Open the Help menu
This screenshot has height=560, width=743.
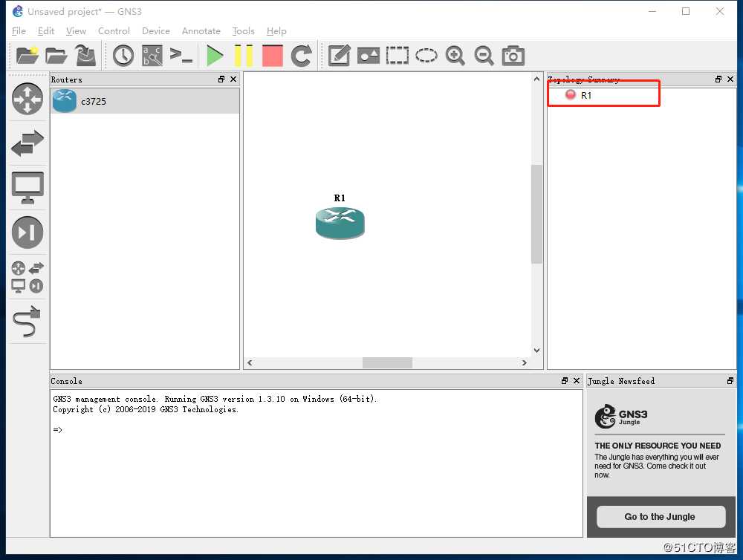pos(276,30)
